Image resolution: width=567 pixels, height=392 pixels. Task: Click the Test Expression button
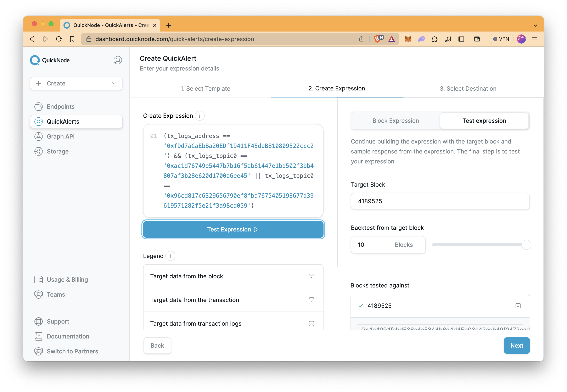(x=233, y=229)
